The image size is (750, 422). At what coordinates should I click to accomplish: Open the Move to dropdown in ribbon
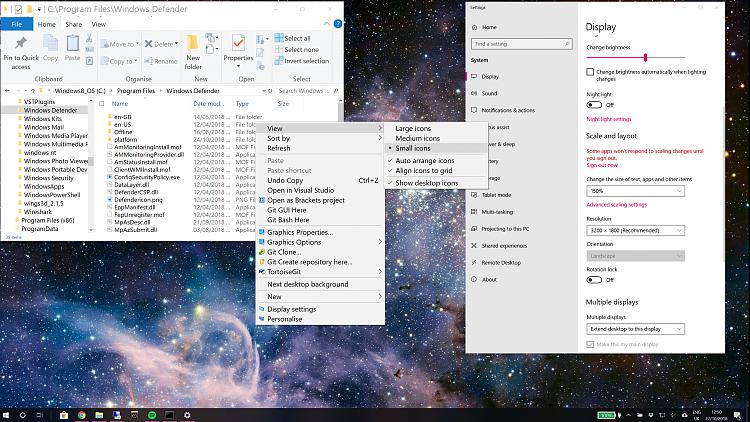click(x=120, y=44)
